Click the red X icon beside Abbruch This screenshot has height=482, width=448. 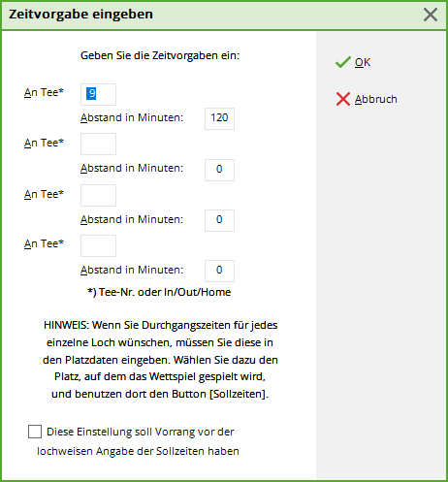click(x=343, y=99)
